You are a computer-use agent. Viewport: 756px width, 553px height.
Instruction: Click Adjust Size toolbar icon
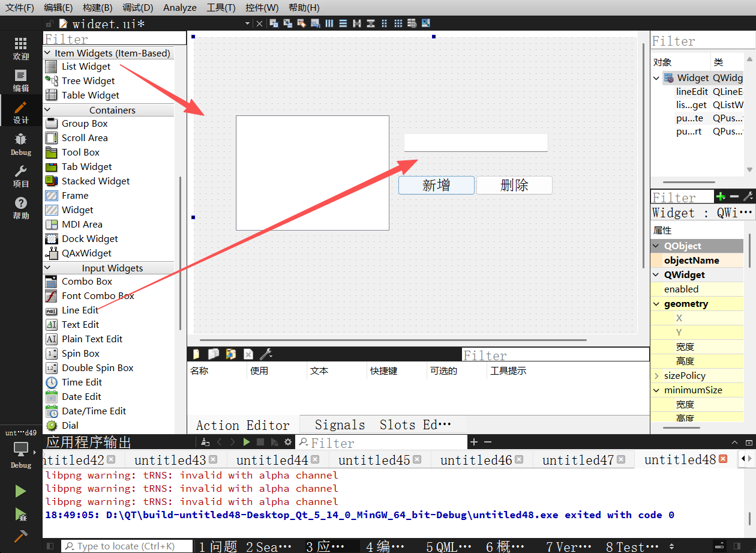point(426,23)
